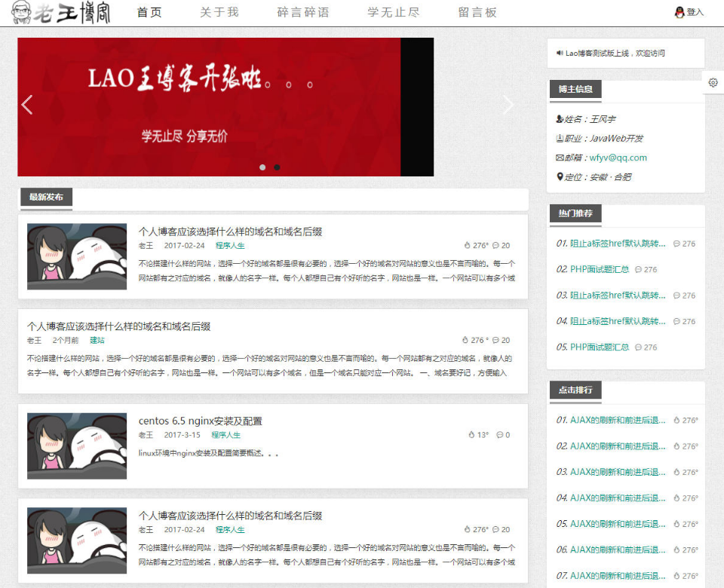The width and height of the screenshot is (724, 588).
Task: Advance banner with right arrow
Action: 508,105
